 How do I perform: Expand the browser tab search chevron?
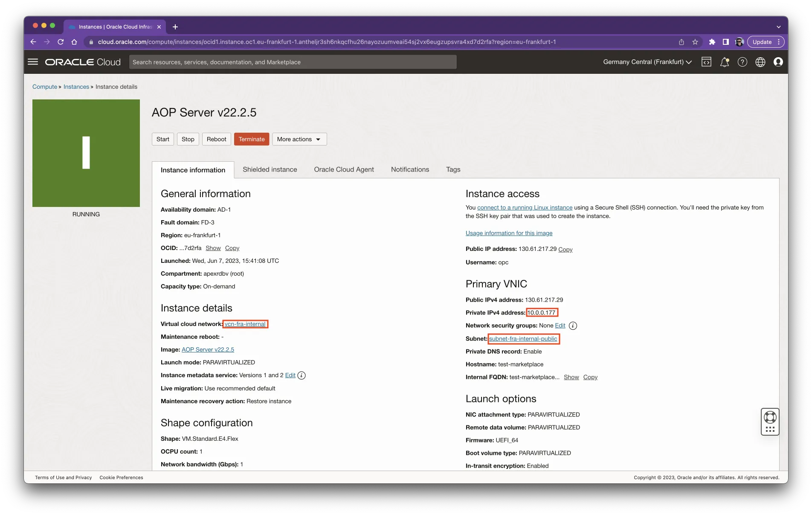778,27
